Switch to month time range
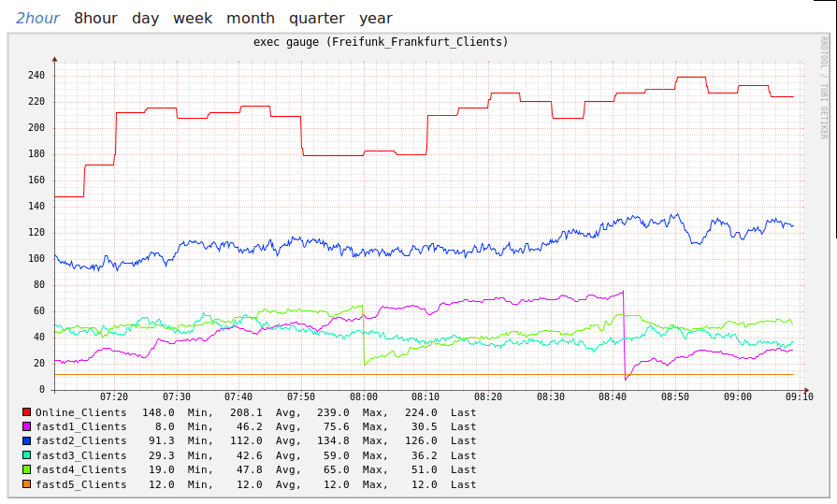Screen dimensions: 837x504 251,19
